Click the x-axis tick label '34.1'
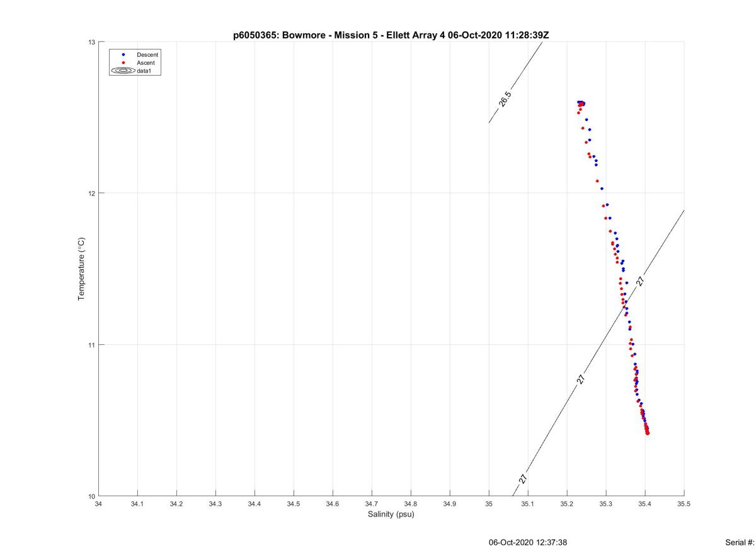 click(x=137, y=504)
